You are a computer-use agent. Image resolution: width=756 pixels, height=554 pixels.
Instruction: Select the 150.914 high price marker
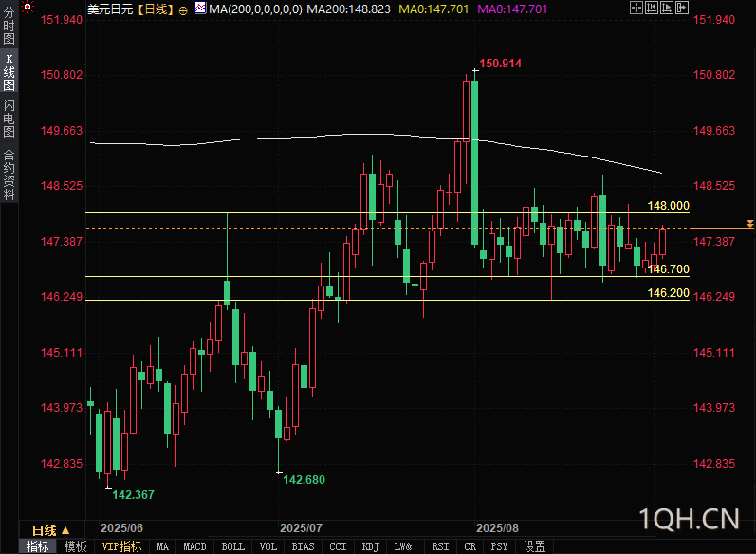coord(500,64)
